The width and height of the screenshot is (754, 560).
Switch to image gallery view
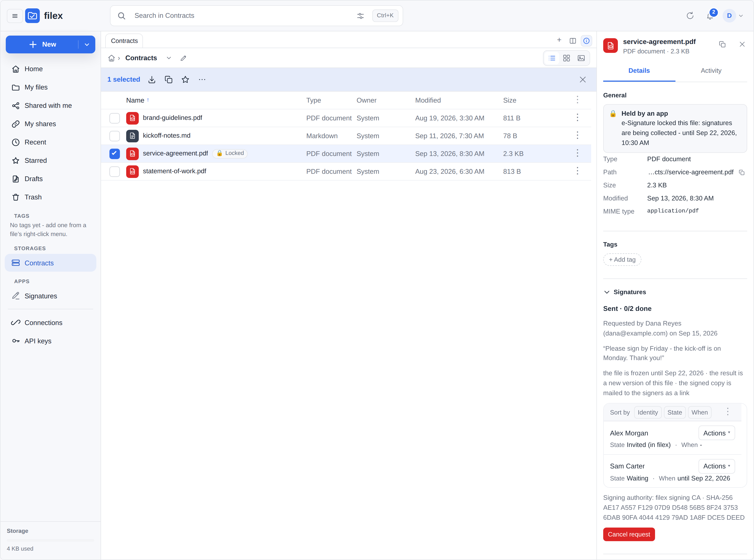point(581,58)
